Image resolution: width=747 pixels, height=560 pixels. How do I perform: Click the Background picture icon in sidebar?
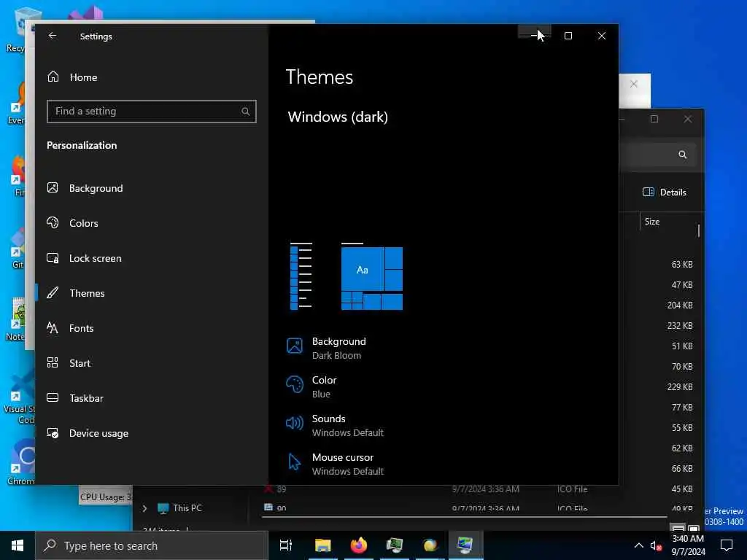click(x=53, y=187)
